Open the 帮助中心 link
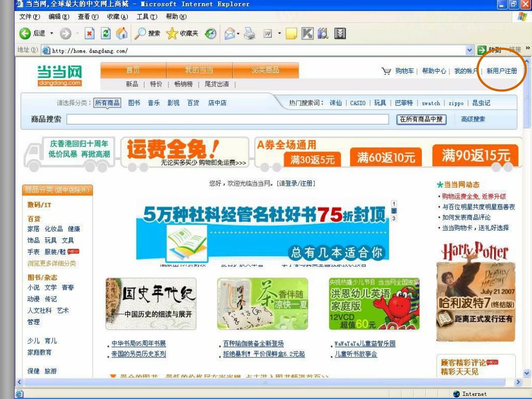This screenshot has width=532, height=399. tap(434, 71)
